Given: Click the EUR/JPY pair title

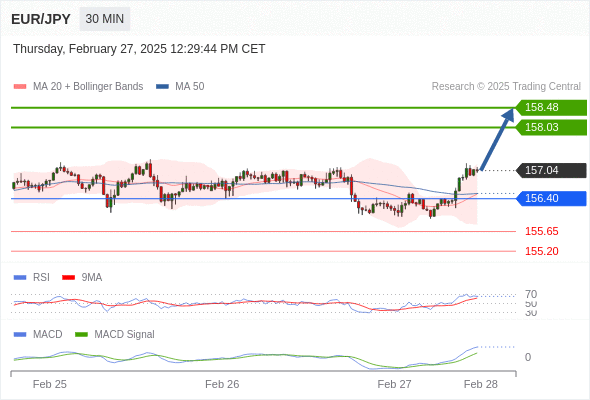Looking at the screenshot, I should (x=41, y=19).
